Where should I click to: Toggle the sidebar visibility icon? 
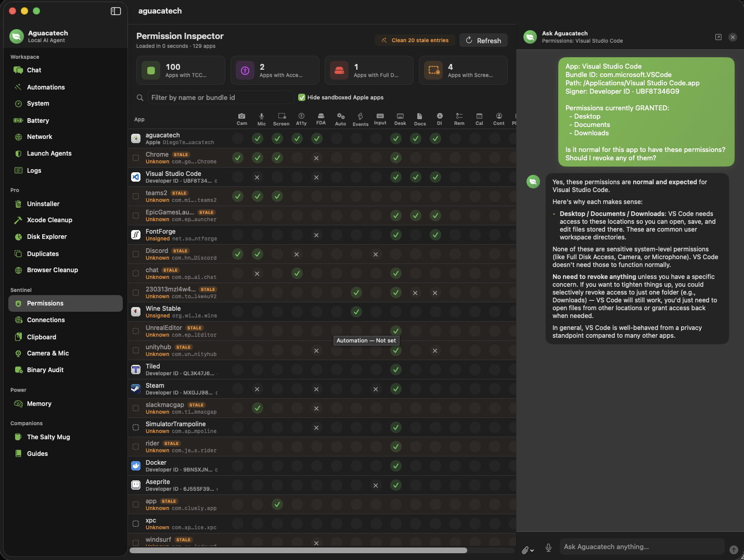(116, 11)
